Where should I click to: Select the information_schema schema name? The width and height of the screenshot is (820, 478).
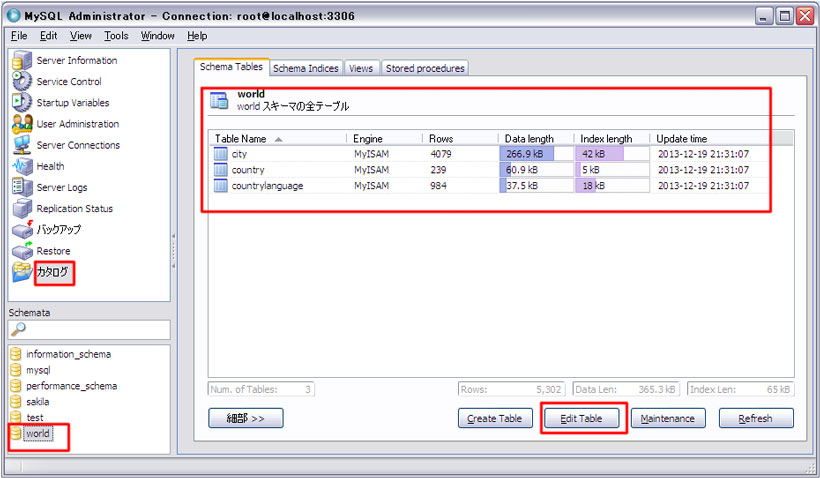tap(69, 354)
